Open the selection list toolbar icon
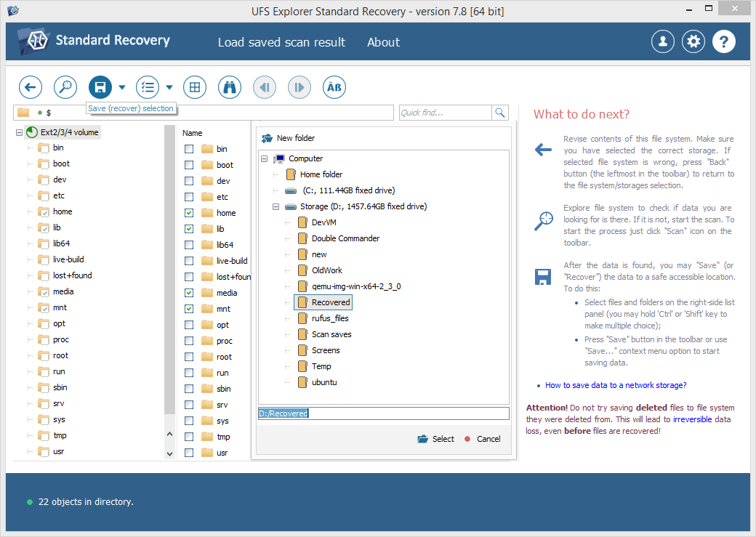 click(148, 87)
